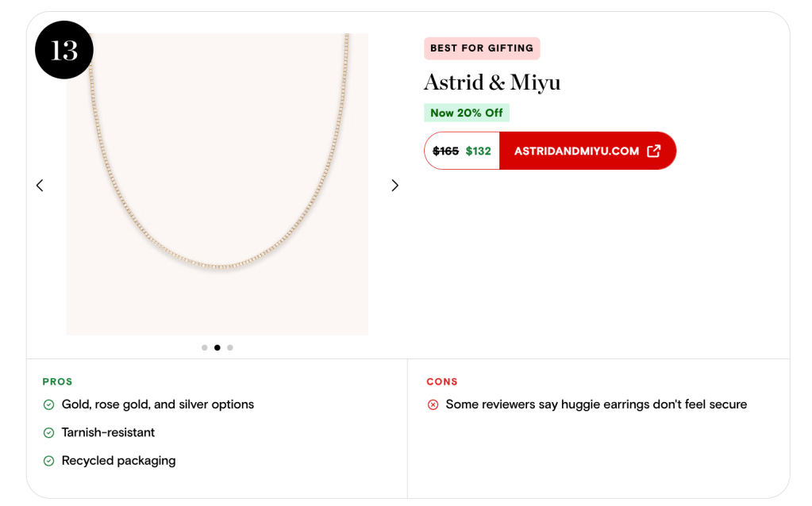
Task: Click the Now 20% Off tag
Action: pyautogui.click(x=467, y=113)
